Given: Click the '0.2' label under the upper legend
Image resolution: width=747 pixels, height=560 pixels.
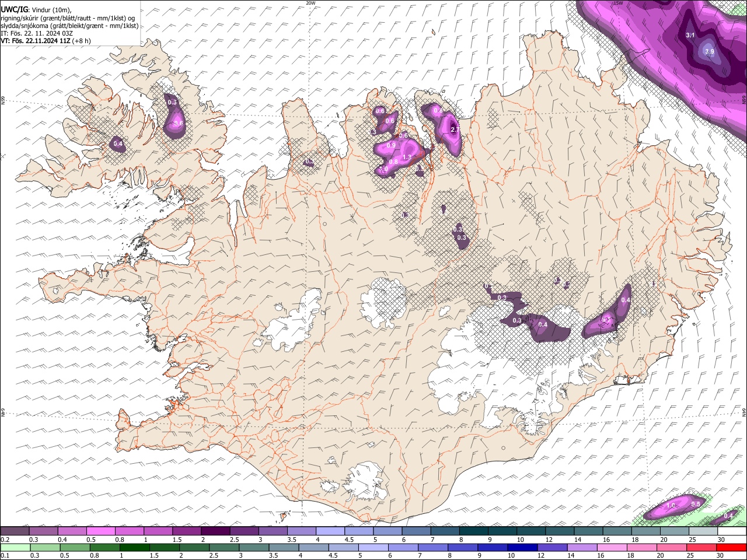Looking at the screenshot, I should pyautogui.click(x=5, y=540).
